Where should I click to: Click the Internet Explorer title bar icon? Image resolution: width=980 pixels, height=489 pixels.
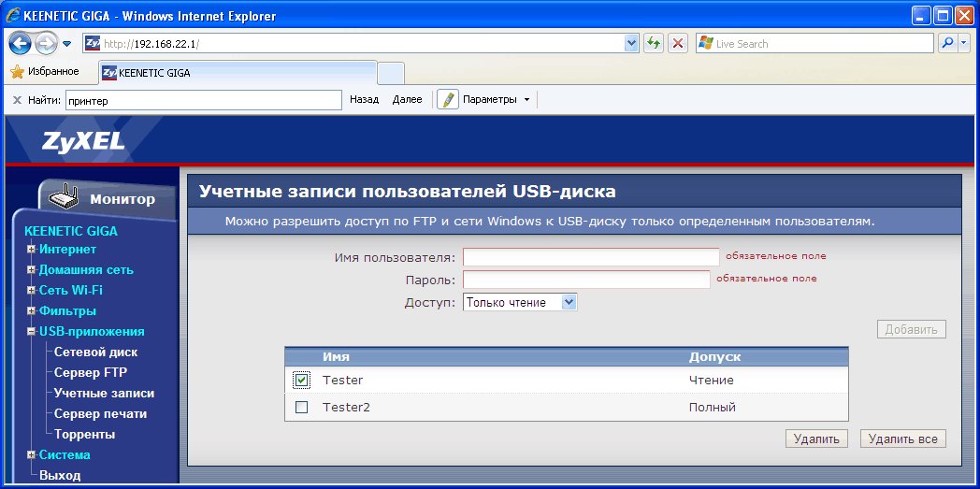tap(12, 16)
